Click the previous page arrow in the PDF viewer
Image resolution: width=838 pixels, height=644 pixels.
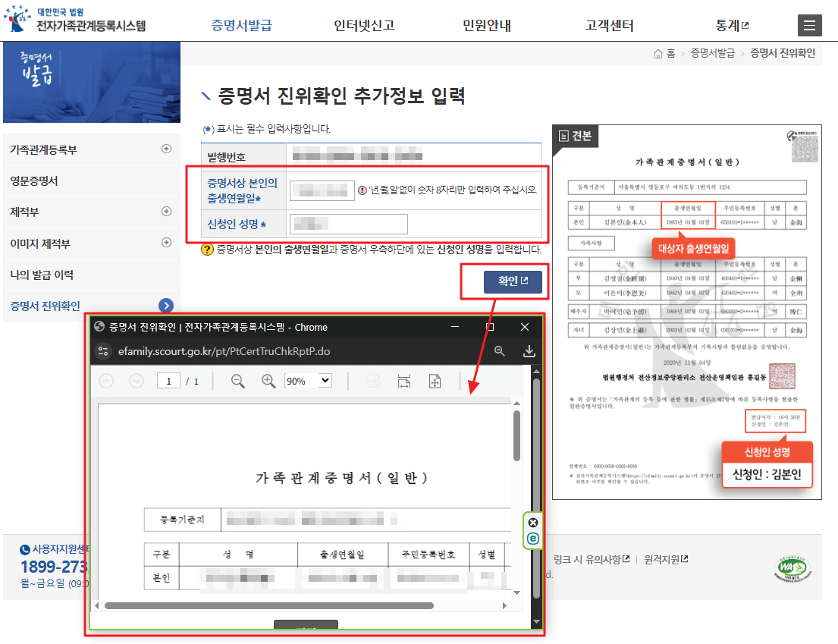106,379
